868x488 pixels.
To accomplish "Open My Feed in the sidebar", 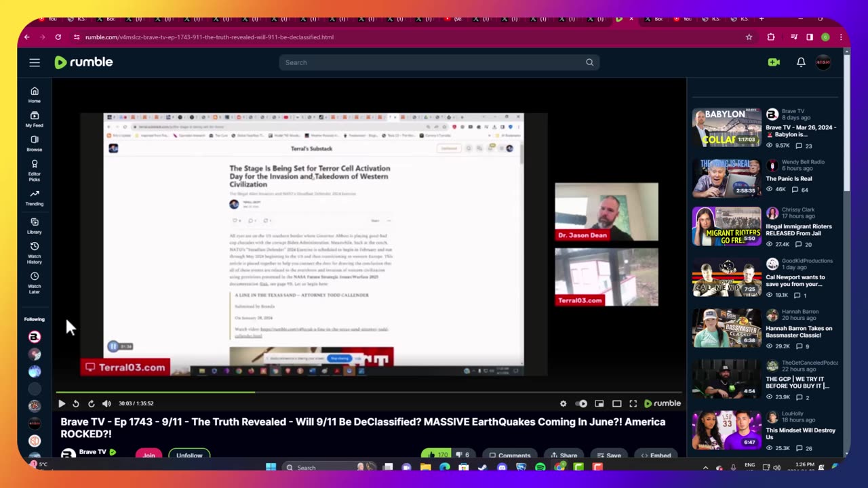I will click(x=34, y=119).
